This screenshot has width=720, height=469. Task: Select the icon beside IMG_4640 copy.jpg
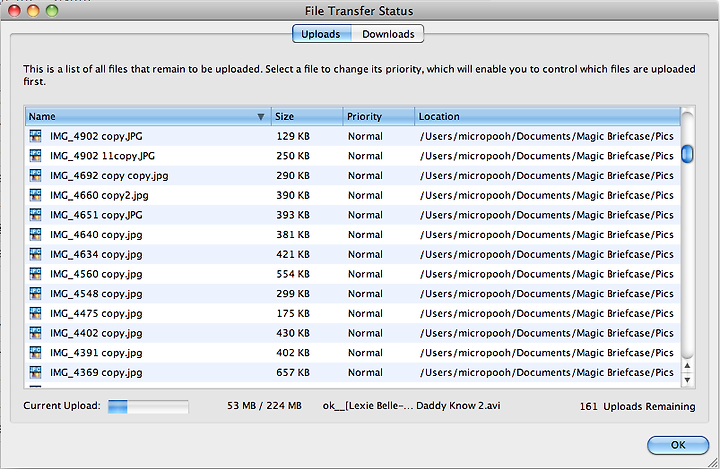coord(35,235)
